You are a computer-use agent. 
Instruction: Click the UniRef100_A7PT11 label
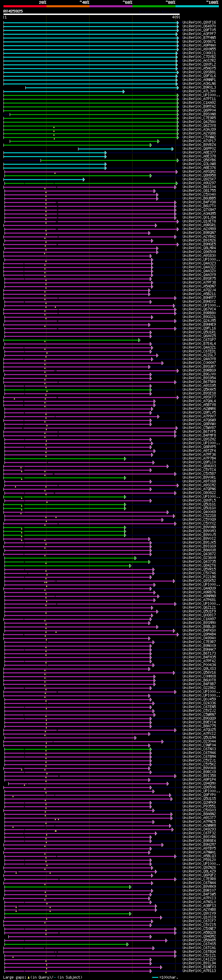coord(199,99)
